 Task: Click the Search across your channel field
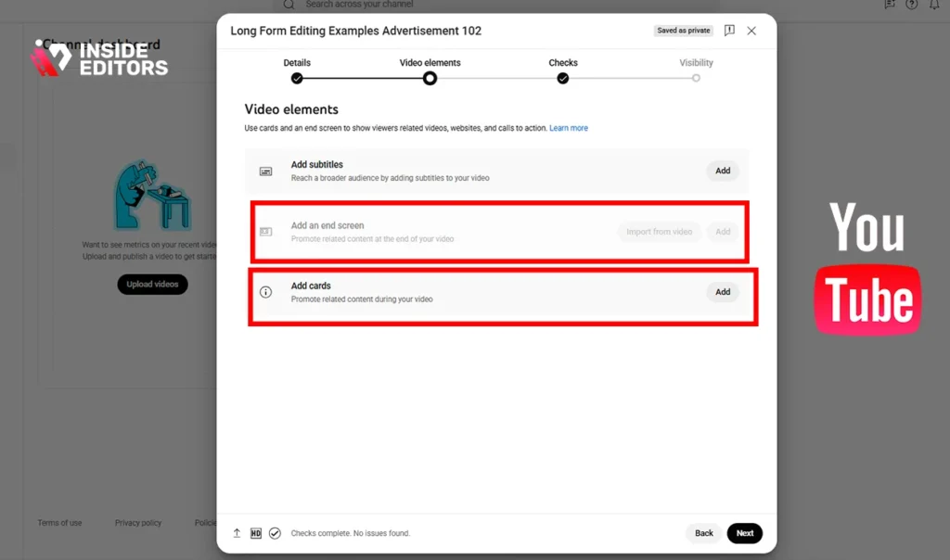[x=497, y=5]
